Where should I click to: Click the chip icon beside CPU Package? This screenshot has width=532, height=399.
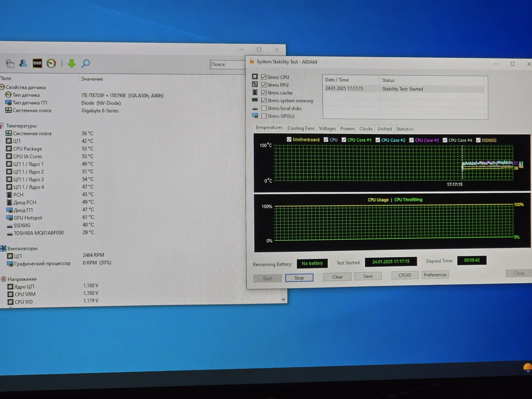(x=9, y=148)
